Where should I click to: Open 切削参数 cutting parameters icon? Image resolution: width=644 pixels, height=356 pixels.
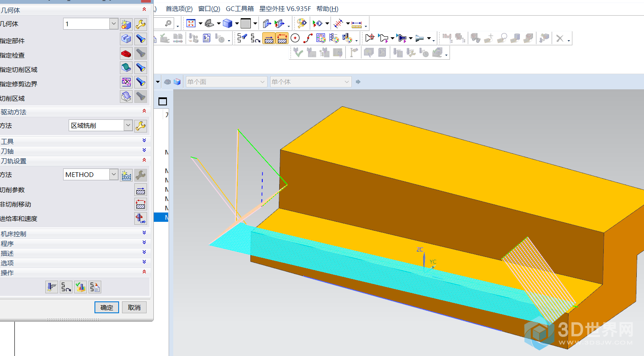pyautogui.click(x=141, y=190)
